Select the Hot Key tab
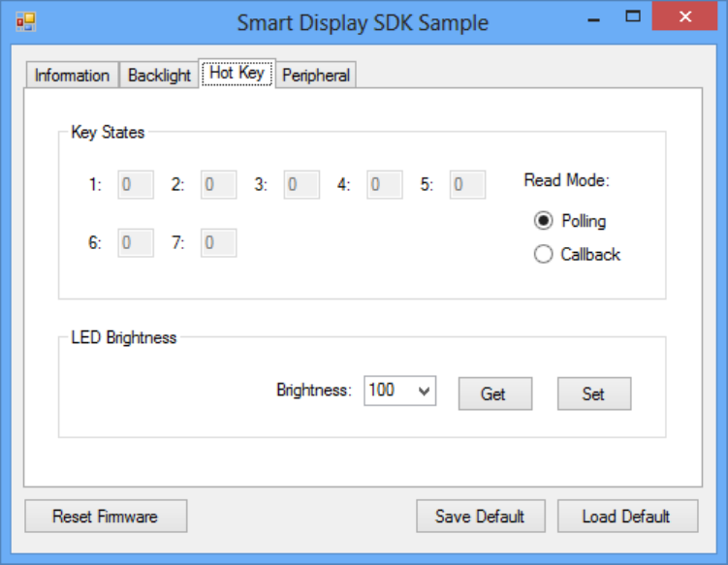This screenshot has width=728, height=565. [x=237, y=73]
